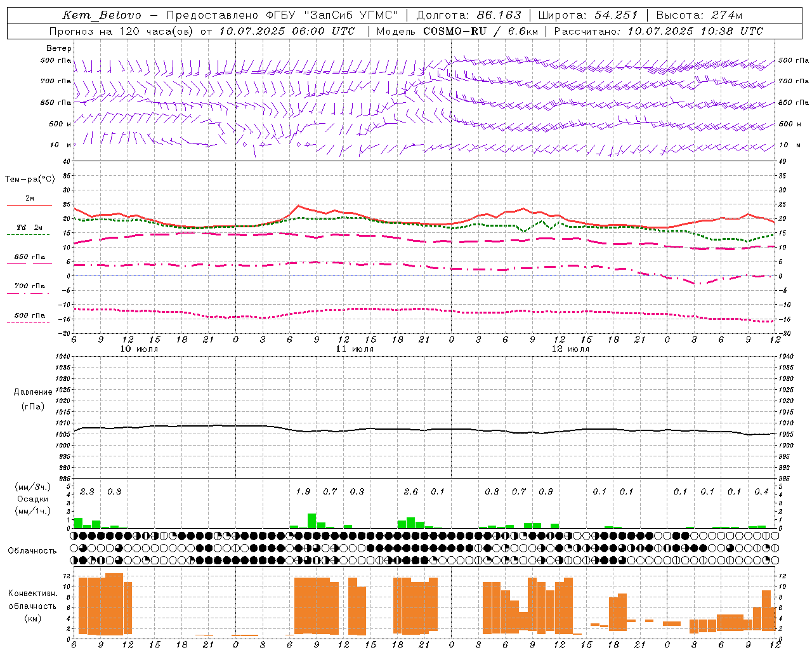Click the 2.3 precipitation value
The width and height of the screenshot is (812, 650).
pos(87,491)
